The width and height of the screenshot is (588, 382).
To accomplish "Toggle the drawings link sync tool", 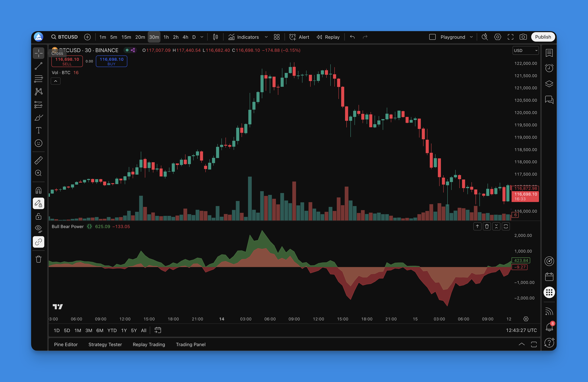I will coord(39,242).
